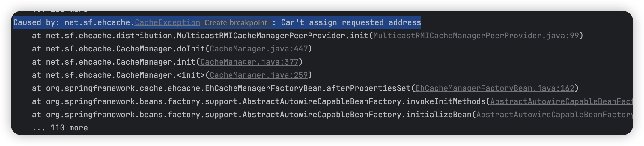Viewport: 644px width, 146px height.
Task: Click the invokeInitMethods method name
Action: (x=446, y=101)
